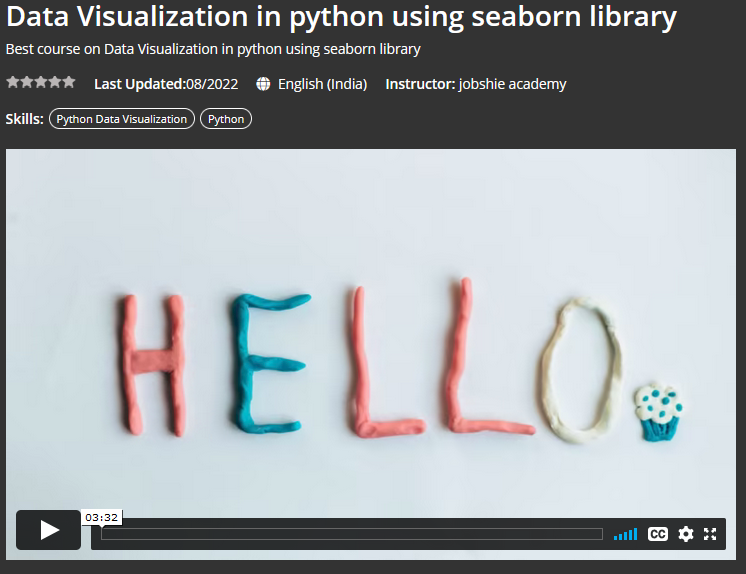Viewport: 746px width, 574px height.
Task: Click the 03:32 duration tooltip
Action: tap(102, 517)
